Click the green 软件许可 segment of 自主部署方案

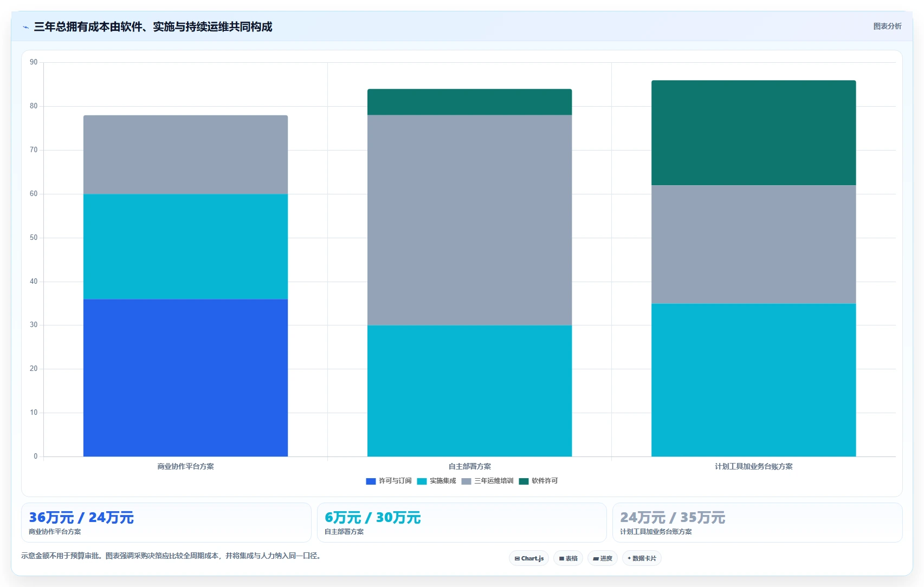469,102
